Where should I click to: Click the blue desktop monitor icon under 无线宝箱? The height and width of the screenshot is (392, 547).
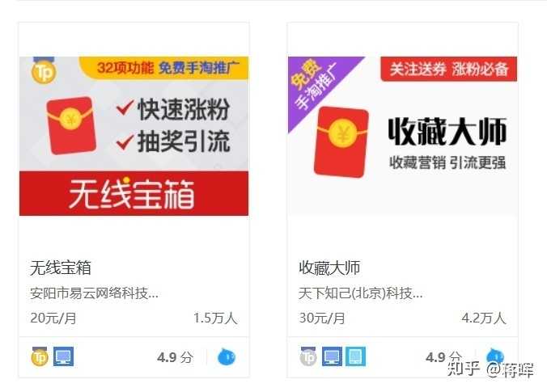[63, 356]
